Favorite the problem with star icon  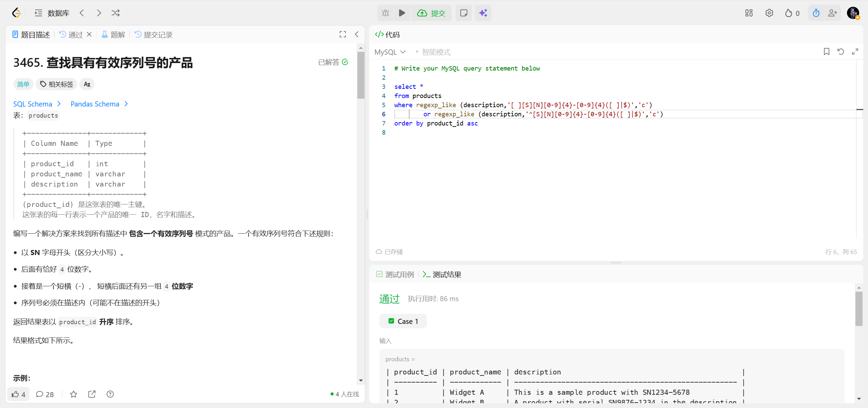click(74, 394)
